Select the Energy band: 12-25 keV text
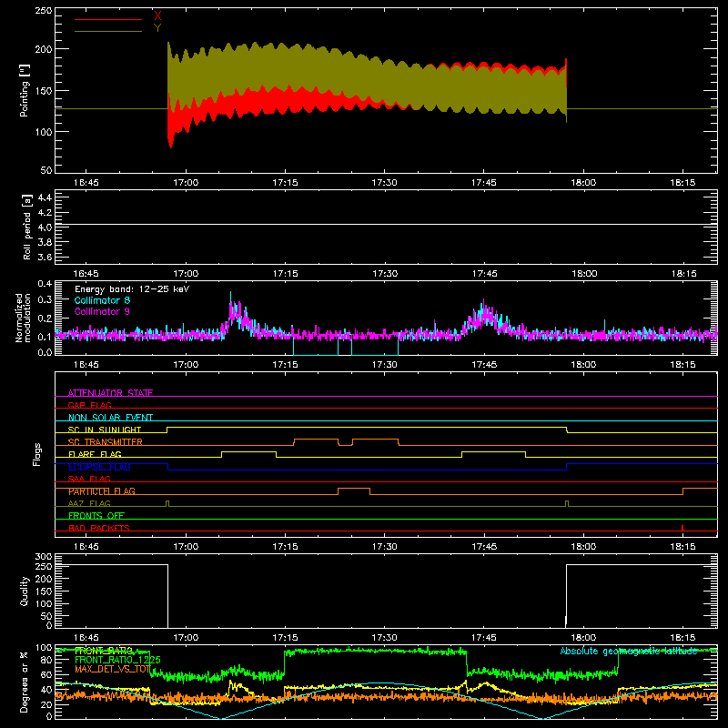Image resolution: width=728 pixels, height=728 pixels. coord(132,289)
